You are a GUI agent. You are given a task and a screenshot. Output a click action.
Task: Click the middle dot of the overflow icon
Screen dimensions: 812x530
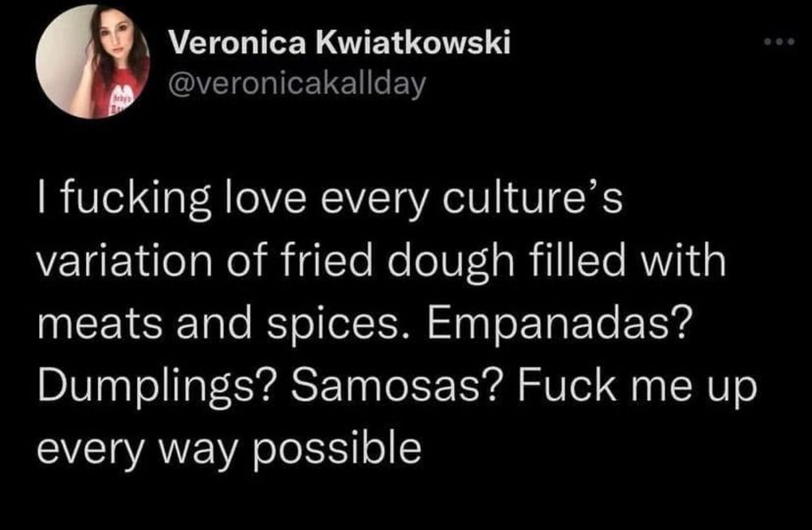click(780, 42)
